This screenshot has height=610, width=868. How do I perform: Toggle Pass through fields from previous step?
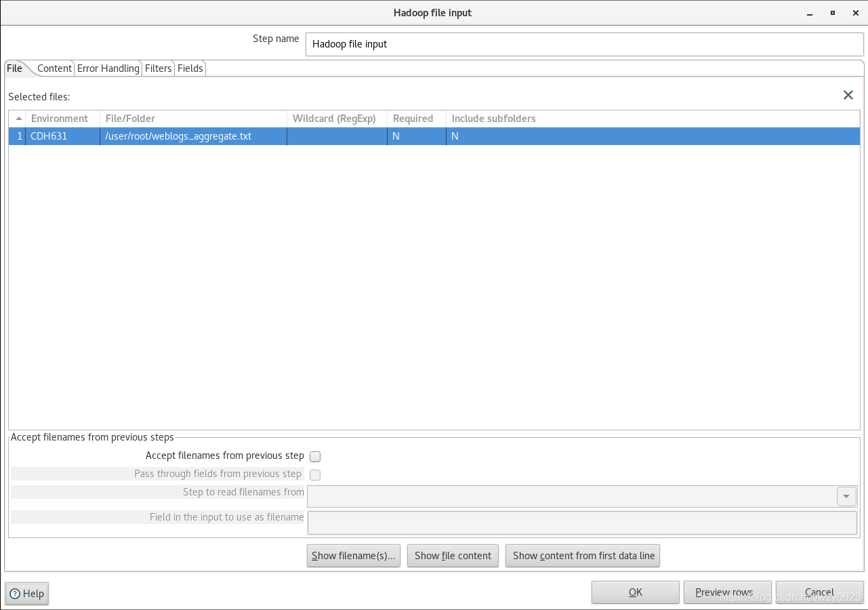315,475
